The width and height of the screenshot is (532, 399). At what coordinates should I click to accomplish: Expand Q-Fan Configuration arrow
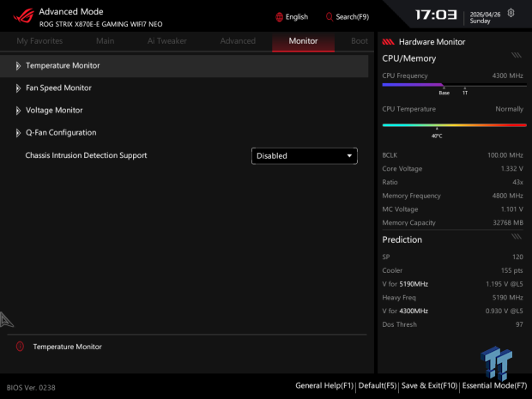(18, 133)
